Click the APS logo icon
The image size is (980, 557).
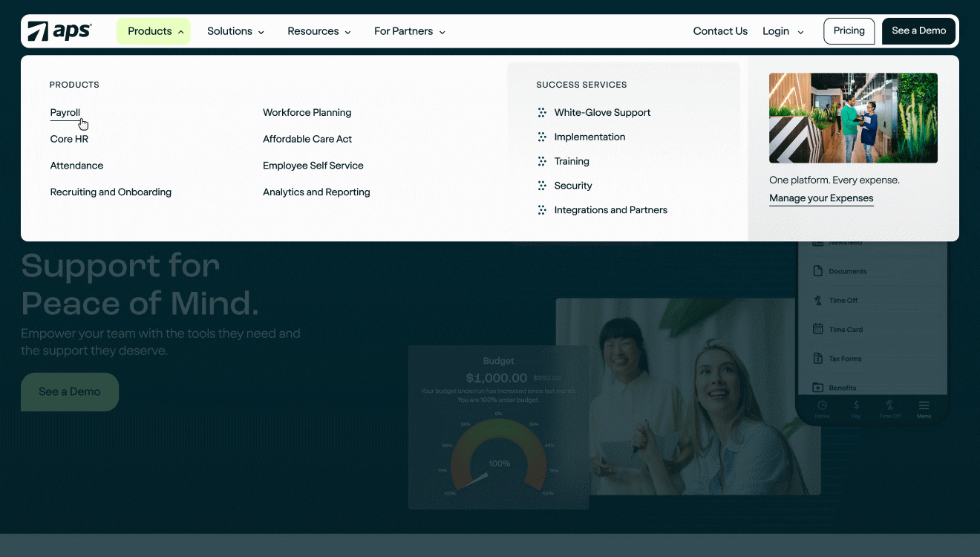click(x=39, y=31)
